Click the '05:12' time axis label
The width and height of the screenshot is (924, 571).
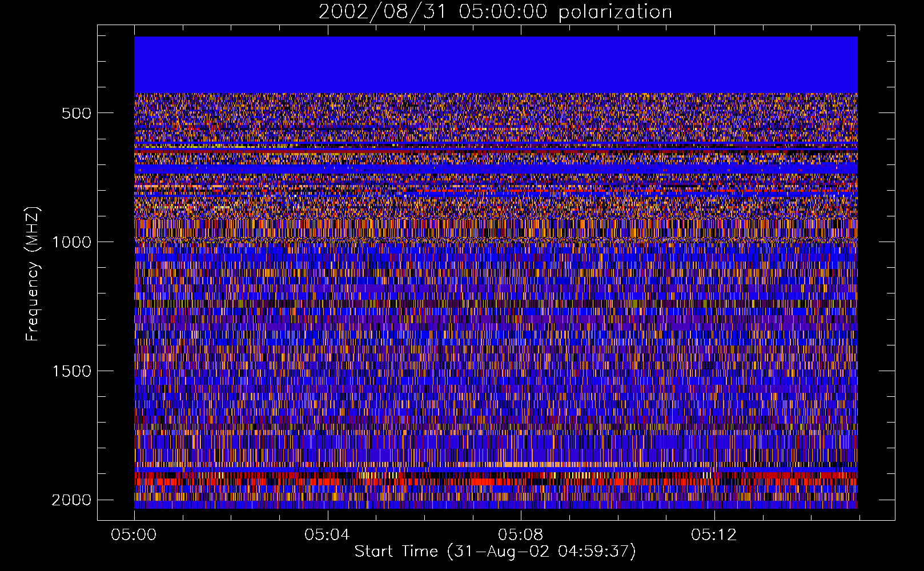(714, 534)
